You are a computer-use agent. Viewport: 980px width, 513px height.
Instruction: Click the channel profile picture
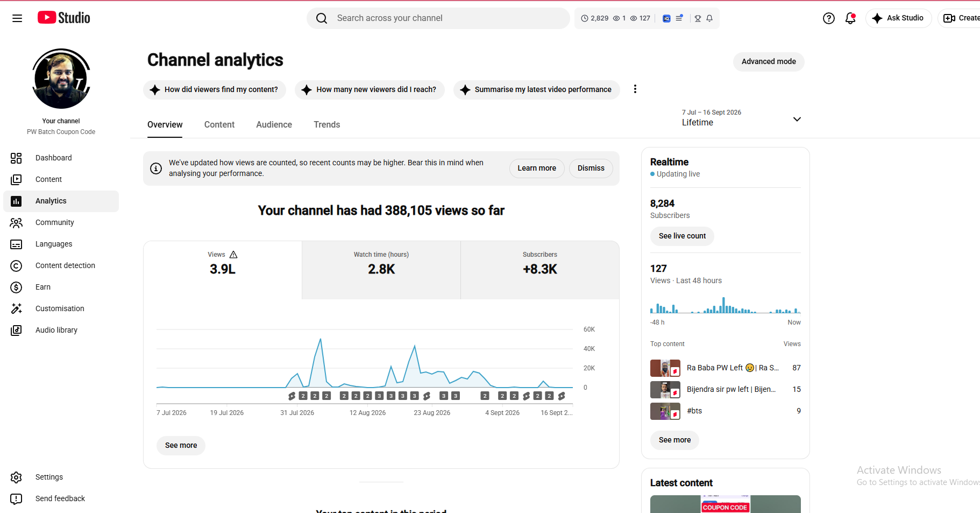click(x=61, y=79)
